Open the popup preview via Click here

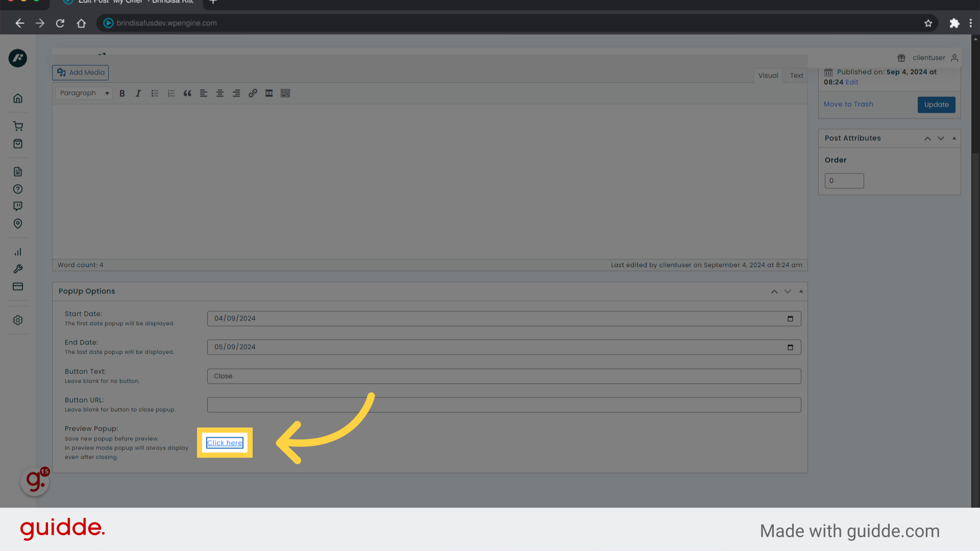[225, 442]
